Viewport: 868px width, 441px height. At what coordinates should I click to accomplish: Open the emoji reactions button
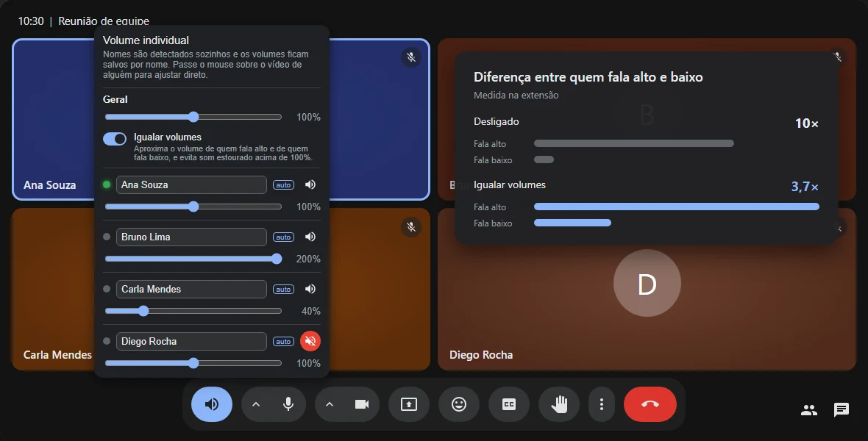point(459,404)
